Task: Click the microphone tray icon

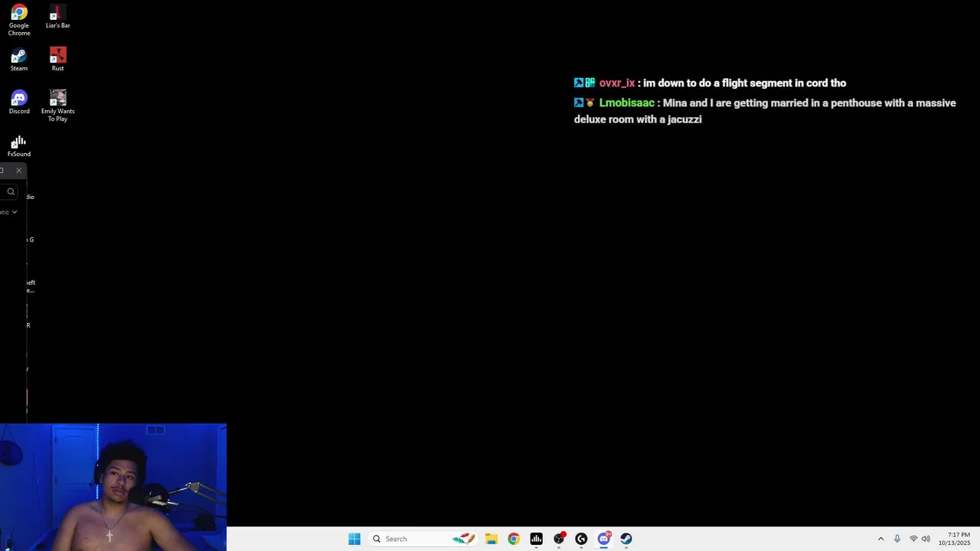Action: pyautogui.click(x=897, y=539)
